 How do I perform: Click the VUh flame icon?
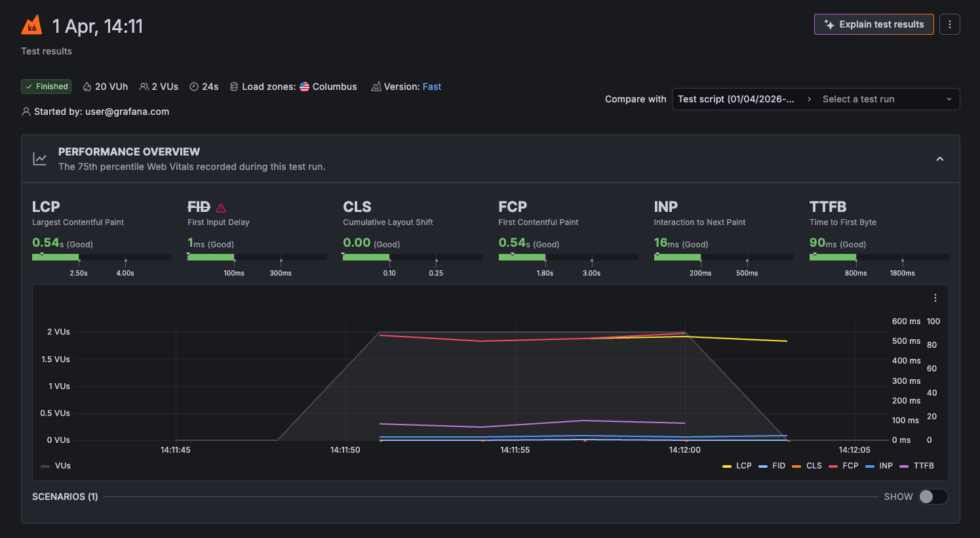(87, 87)
